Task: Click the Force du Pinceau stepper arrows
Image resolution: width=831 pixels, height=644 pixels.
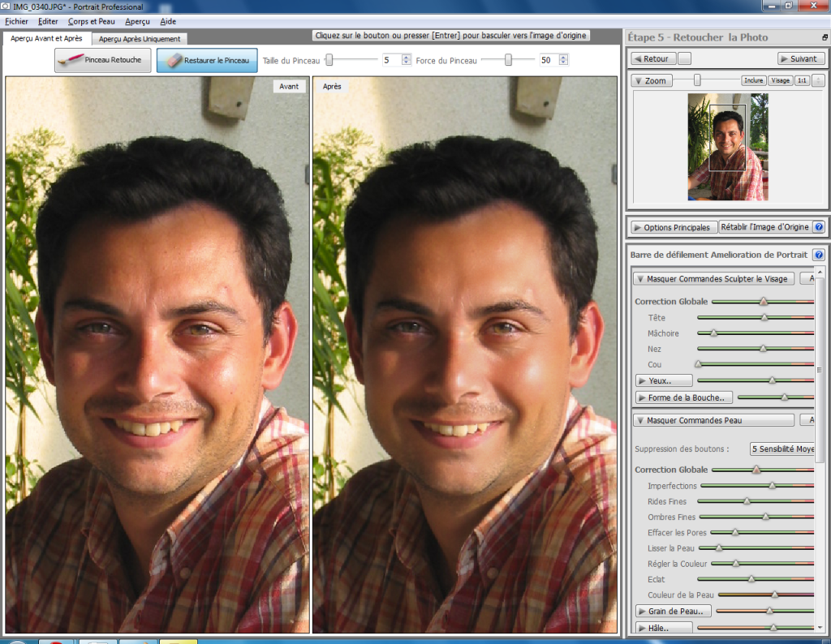Action: (x=563, y=60)
